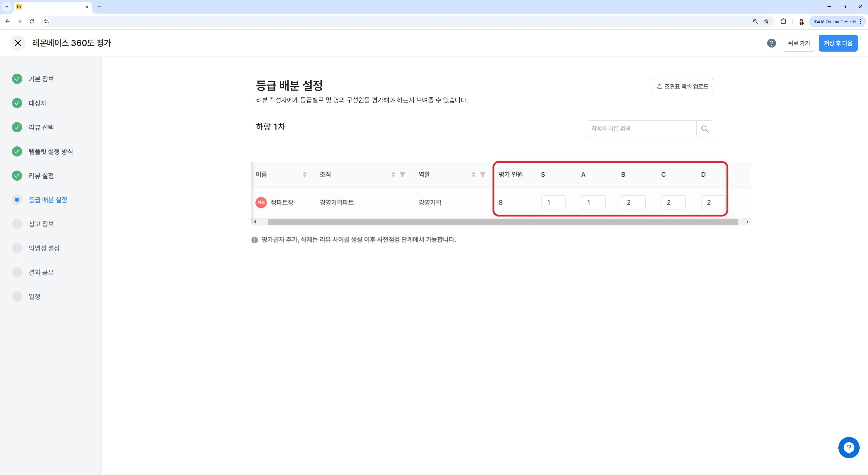The width and height of the screenshot is (868, 475).
Task: Sort the table by the 조직 column arrows
Action: (393, 174)
